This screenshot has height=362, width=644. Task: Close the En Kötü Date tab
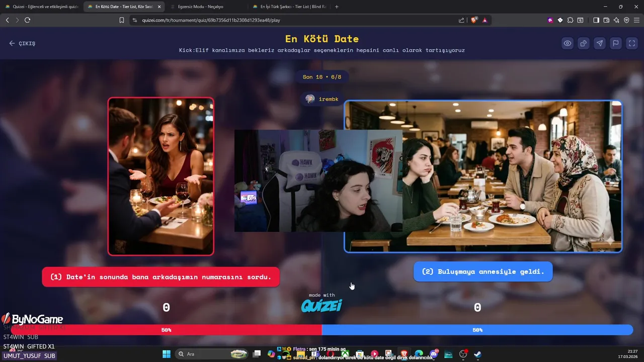point(159,7)
